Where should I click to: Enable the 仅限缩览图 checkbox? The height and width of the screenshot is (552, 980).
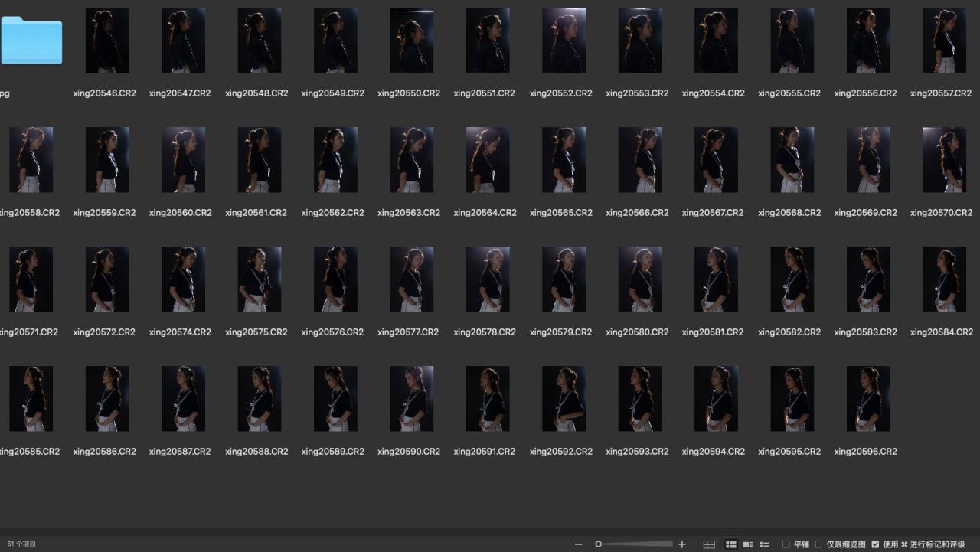pyautogui.click(x=818, y=544)
